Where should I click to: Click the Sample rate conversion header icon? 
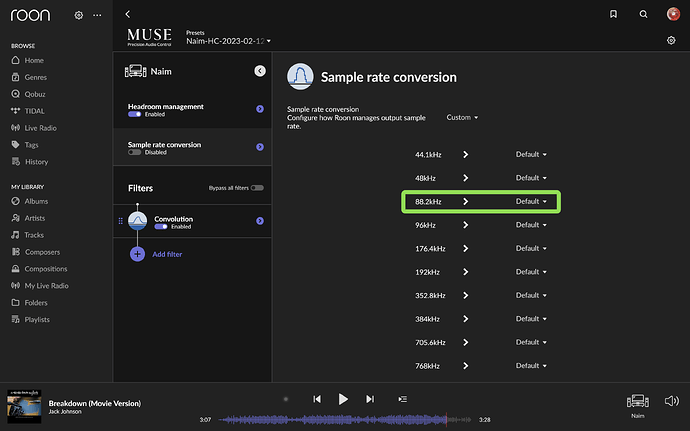301,76
